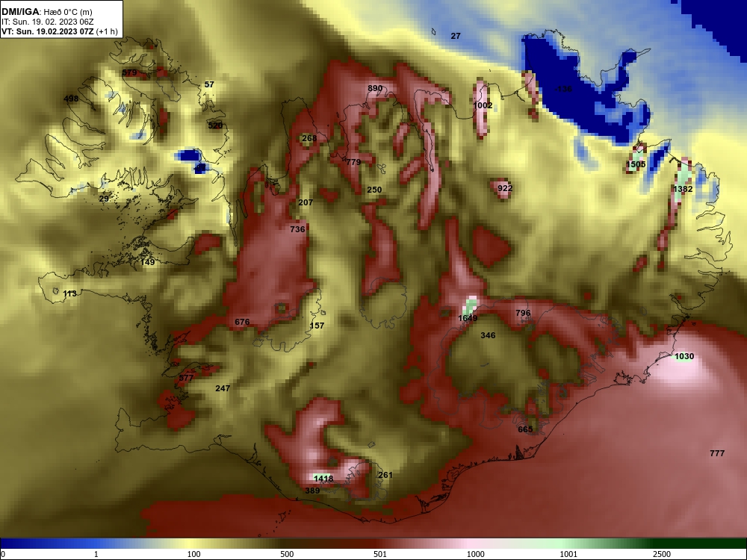Click the 501 label on the color scale
Viewport: 747px width, 560px height.
(380, 554)
